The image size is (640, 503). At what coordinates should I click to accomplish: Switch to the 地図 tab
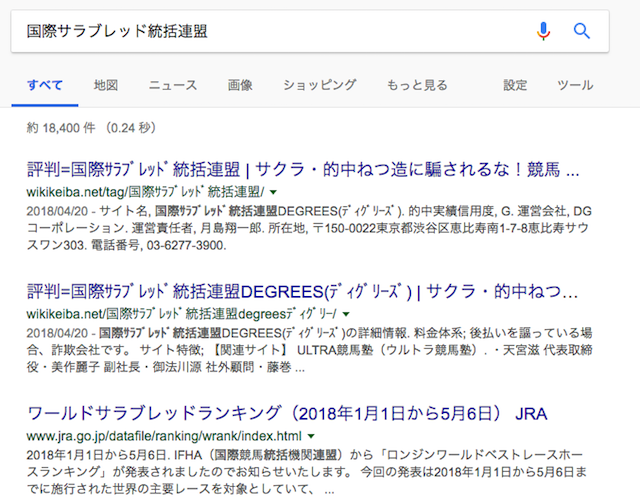click(106, 85)
